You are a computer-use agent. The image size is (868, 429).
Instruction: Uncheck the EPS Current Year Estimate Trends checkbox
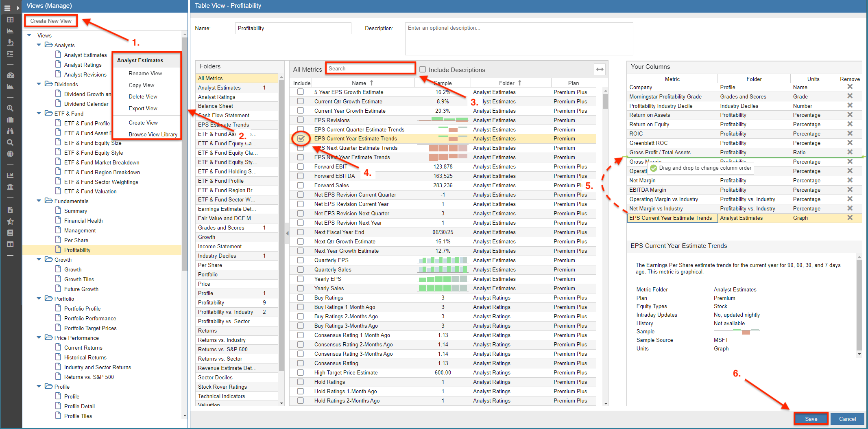click(x=301, y=138)
